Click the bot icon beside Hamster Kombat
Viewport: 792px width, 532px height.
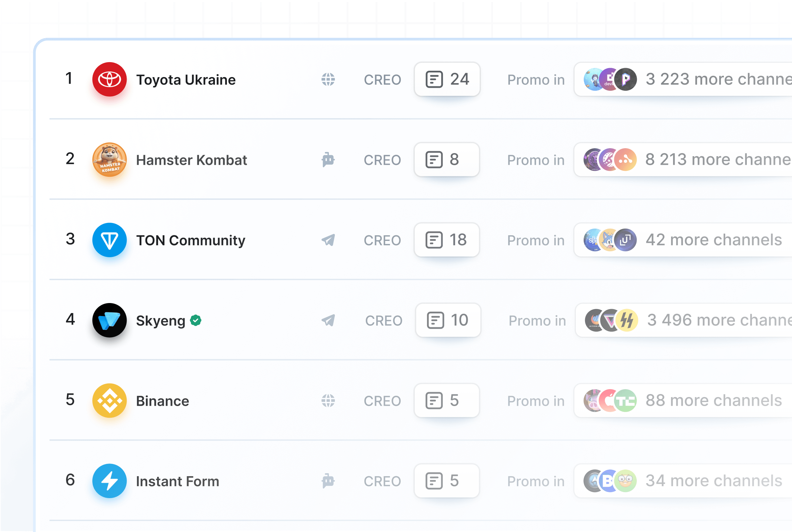point(328,160)
